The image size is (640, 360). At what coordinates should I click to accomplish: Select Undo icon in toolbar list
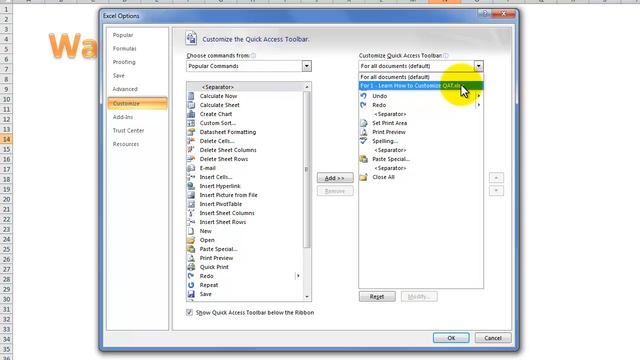coord(363,96)
